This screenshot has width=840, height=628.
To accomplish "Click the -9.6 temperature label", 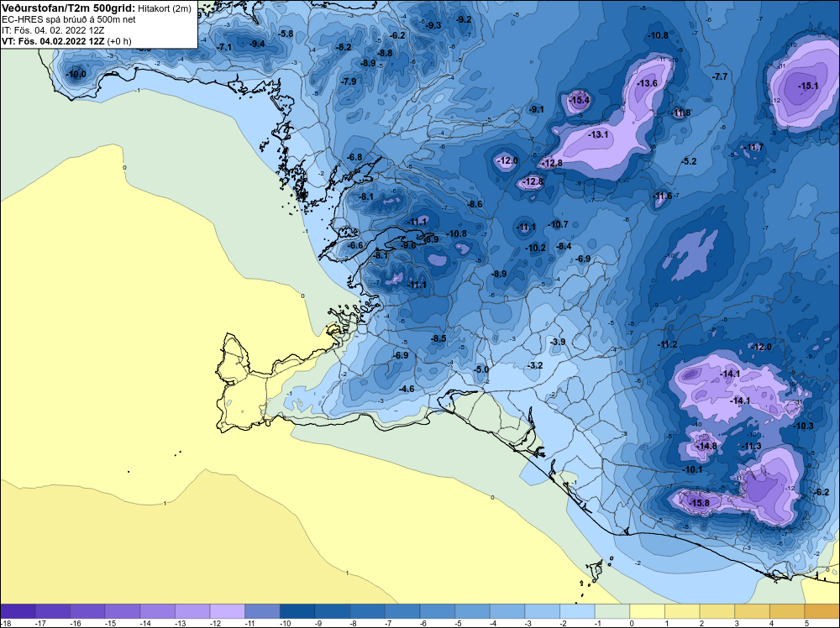I will [408, 244].
